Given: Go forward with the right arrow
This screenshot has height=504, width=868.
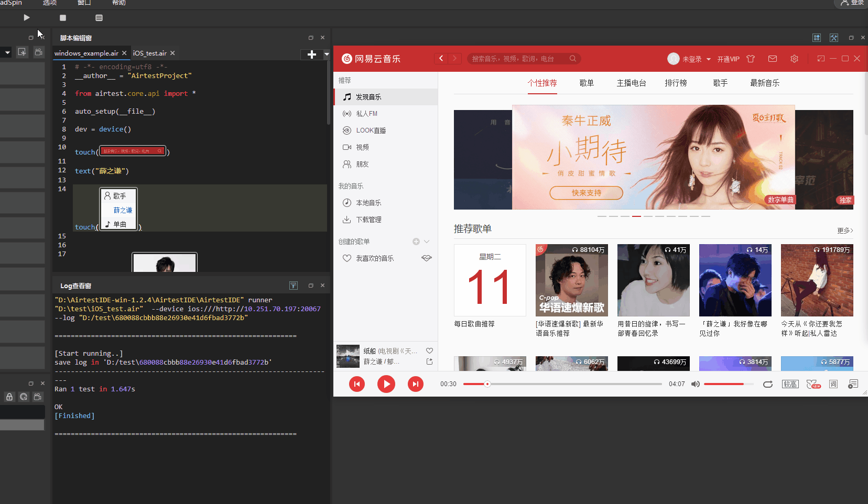Looking at the screenshot, I should point(454,59).
